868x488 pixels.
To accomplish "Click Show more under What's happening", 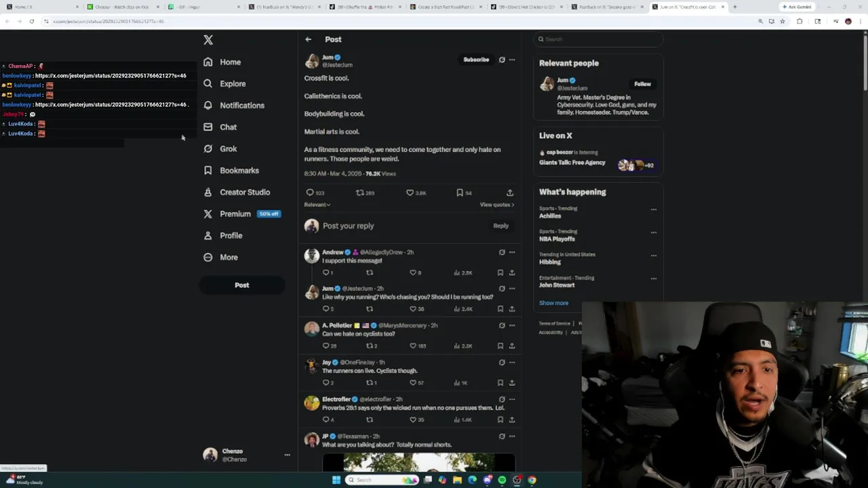I will 553,303.
